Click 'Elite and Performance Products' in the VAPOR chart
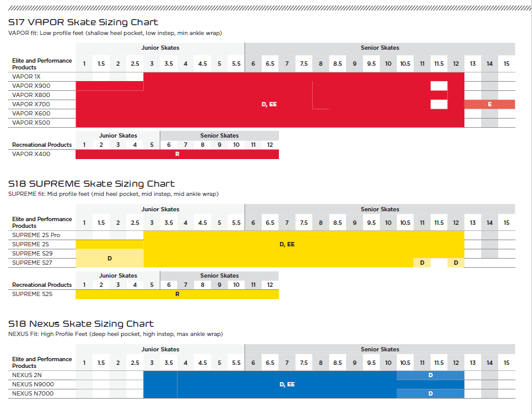The height and width of the screenshot is (414, 532). pos(42,64)
